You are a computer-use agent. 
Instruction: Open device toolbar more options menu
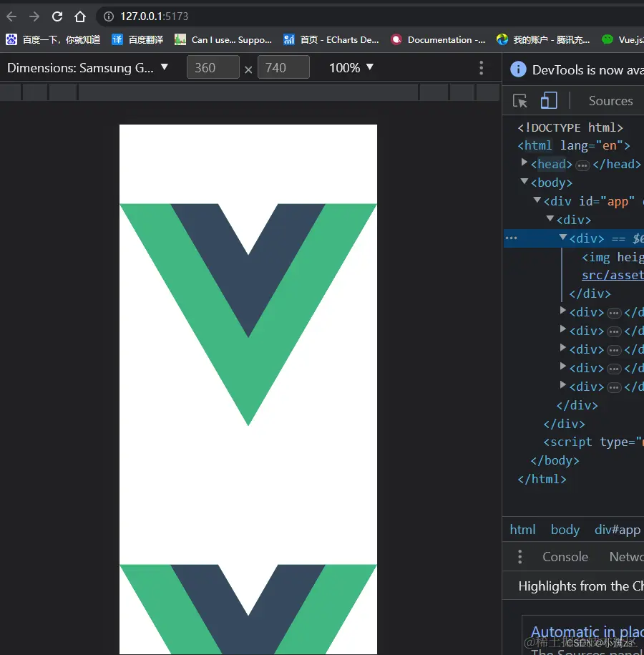[x=481, y=68]
